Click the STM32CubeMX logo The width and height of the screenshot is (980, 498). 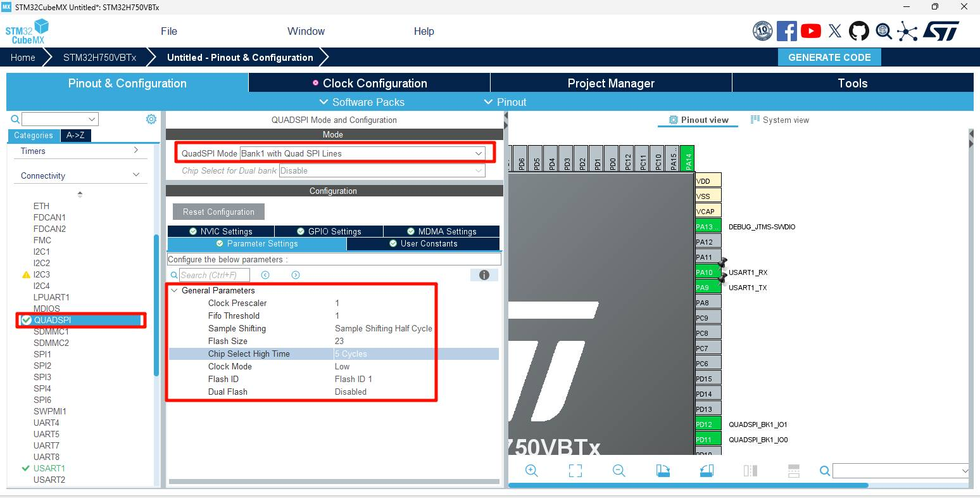click(27, 31)
